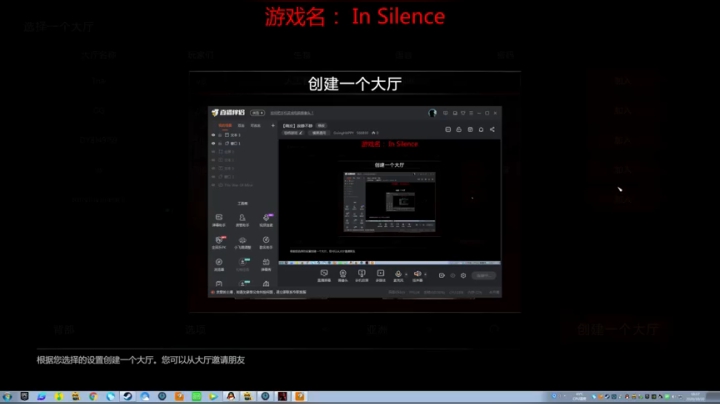Open Steam from the taskbar

[x=128, y=396]
